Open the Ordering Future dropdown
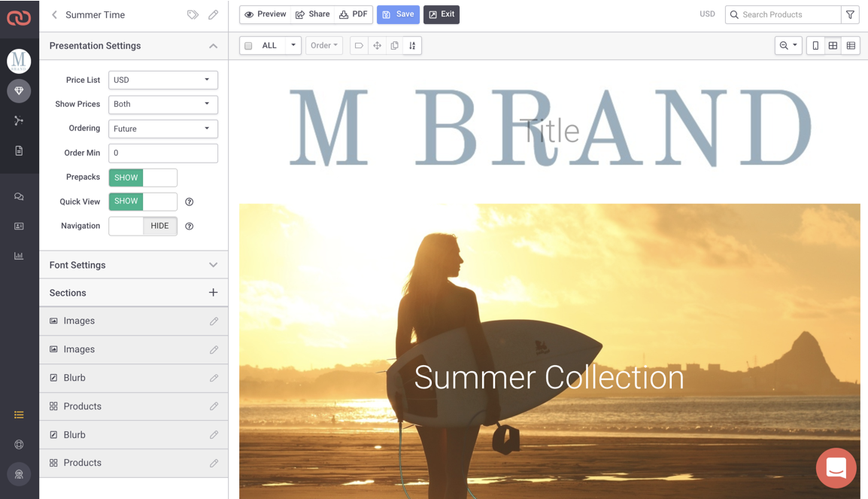Image resolution: width=868 pixels, height=499 pixels. (162, 129)
